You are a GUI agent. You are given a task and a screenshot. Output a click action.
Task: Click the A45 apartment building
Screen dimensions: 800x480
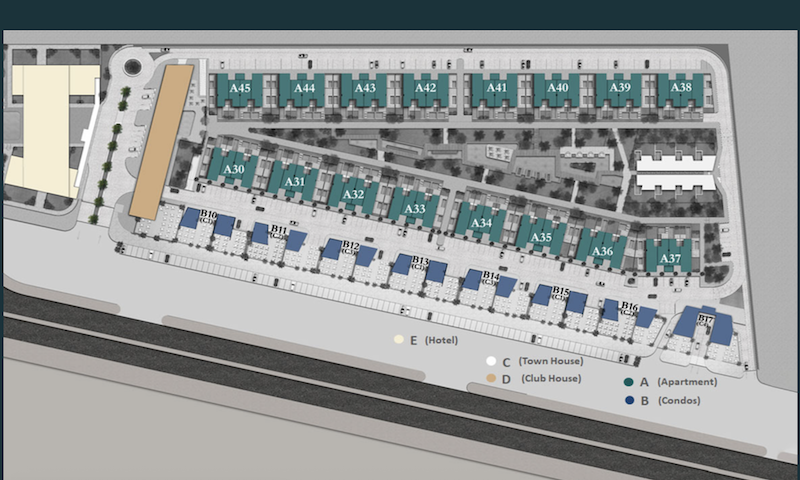[239, 90]
